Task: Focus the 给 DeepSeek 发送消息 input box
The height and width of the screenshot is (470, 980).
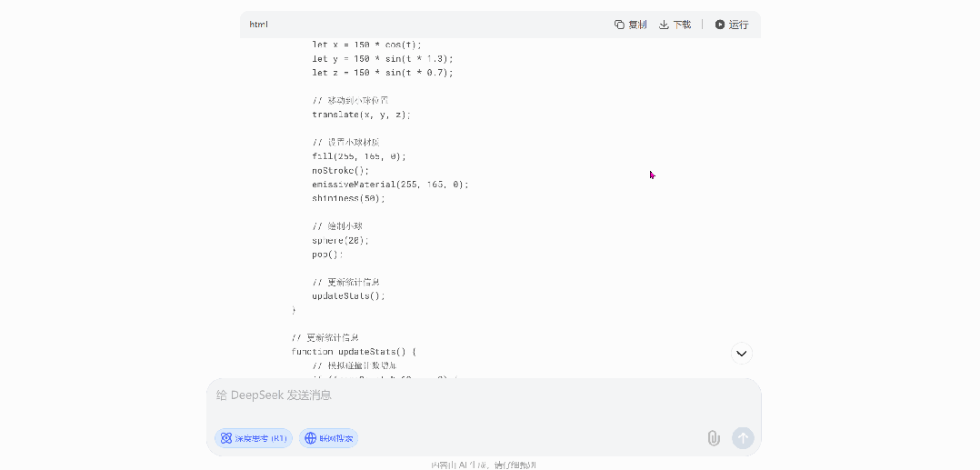Action: [x=455, y=395]
